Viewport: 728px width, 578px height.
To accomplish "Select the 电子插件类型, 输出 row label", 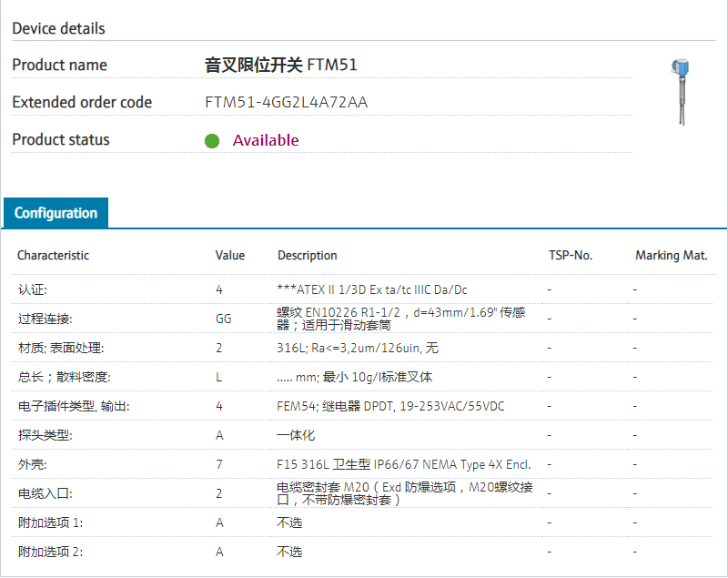I will pyautogui.click(x=74, y=406).
